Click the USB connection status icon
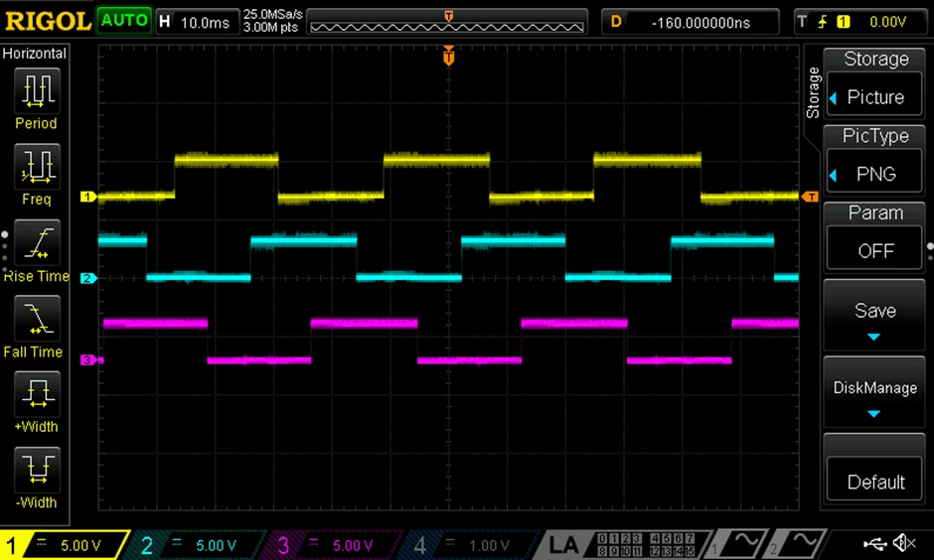The width and height of the screenshot is (934, 560). (x=875, y=543)
